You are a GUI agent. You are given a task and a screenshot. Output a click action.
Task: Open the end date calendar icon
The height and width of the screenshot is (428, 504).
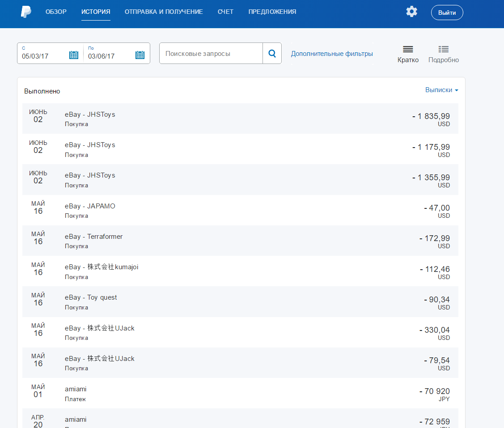click(140, 55)
